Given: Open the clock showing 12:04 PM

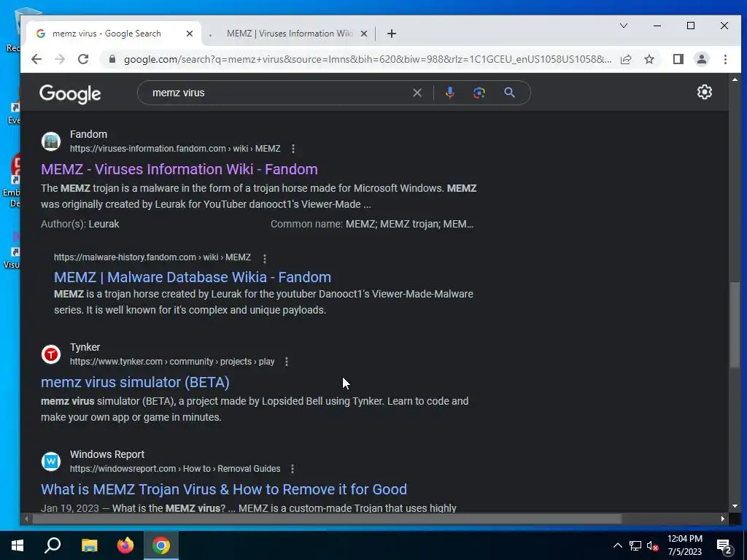Looking at the screenshot, I should (684, 545).
